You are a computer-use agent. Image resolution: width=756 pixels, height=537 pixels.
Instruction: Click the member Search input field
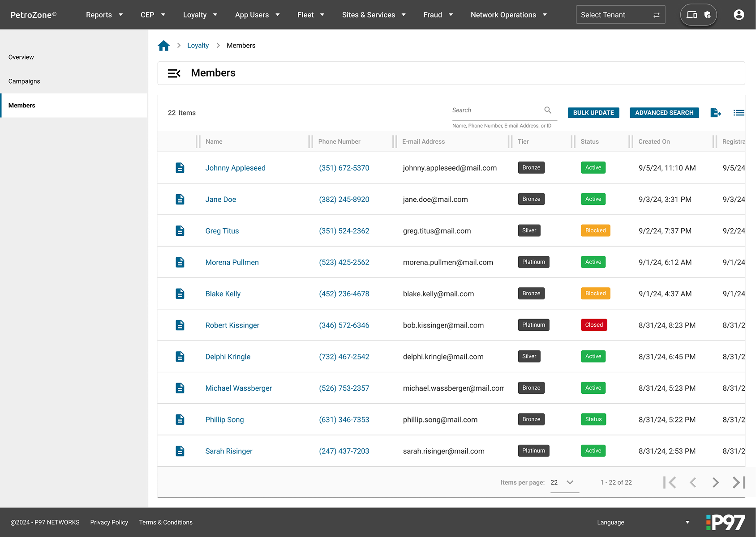point(496,111)
